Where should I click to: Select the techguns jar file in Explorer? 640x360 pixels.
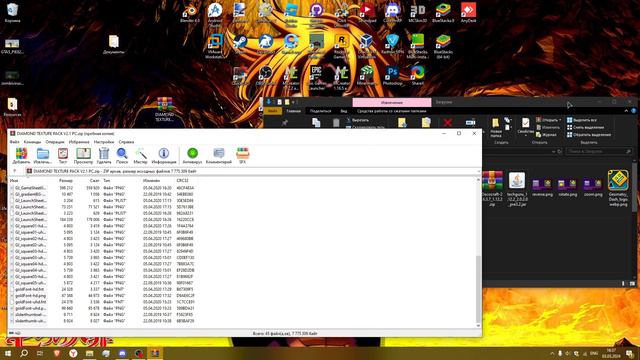click(x=517, y=189)
